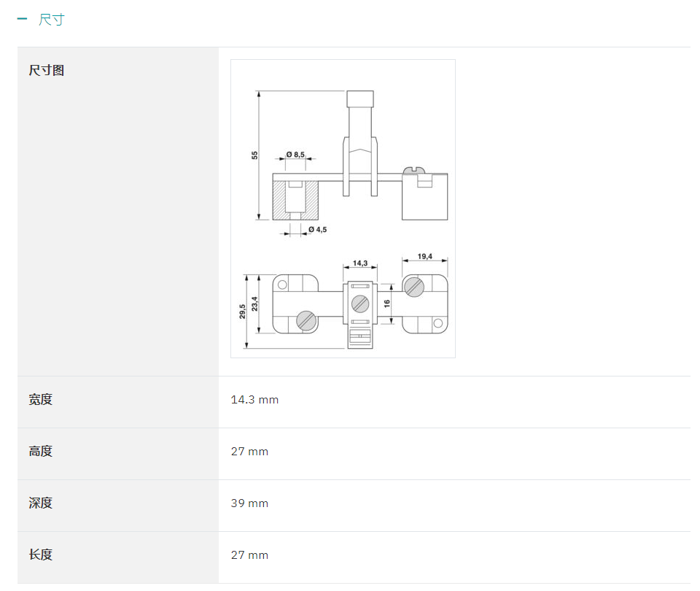Select the 深度 label
Image resolution: width=700 pixels, height=591 pixels.
click(x=41, y=503)
